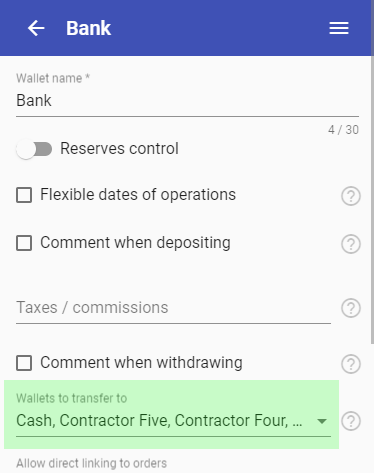This screenshot has width=374, height=473.
Task: Enable Comment when withdrawing checkbox
Action: (x=24, y=363)
